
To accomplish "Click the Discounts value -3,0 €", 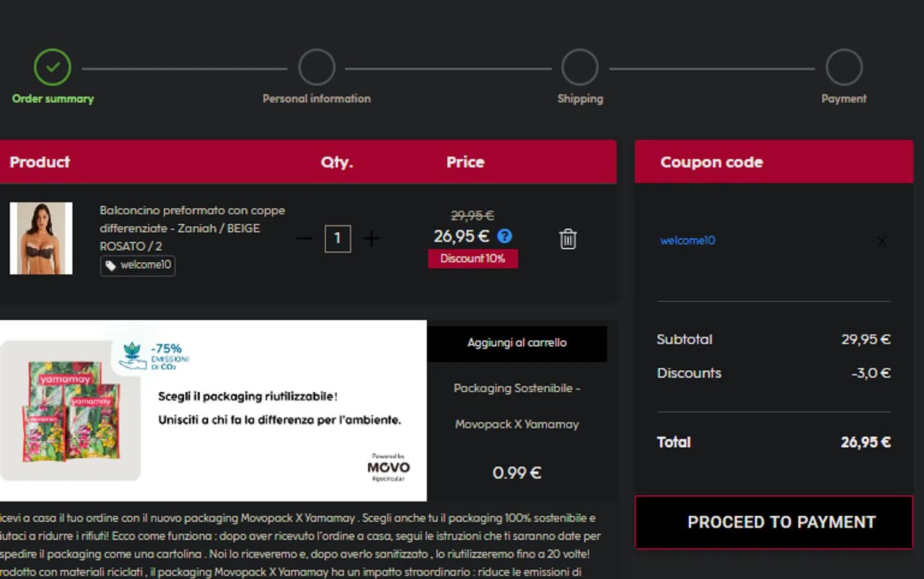I will click(871, 373).
